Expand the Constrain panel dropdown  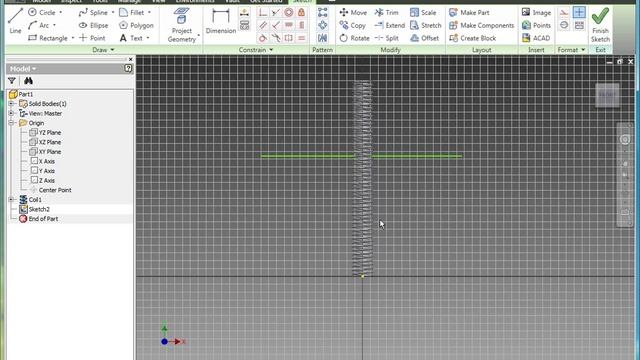tap(271, 50)
